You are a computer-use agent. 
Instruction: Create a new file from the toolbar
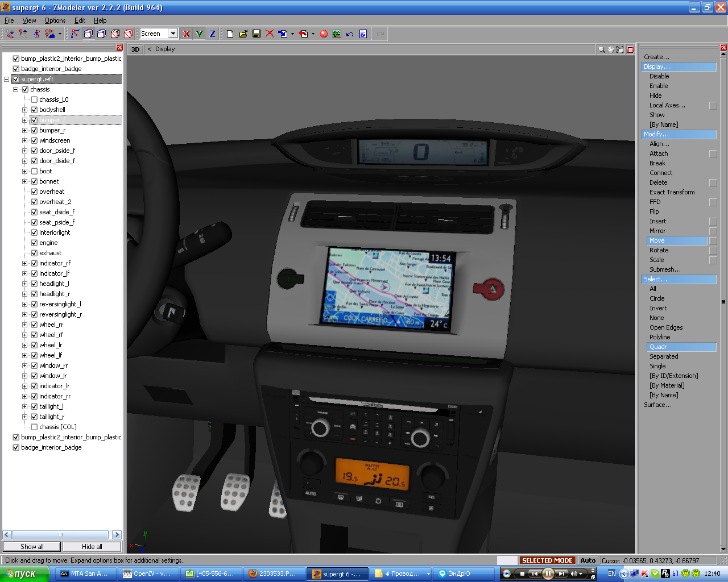coord(230,34)
